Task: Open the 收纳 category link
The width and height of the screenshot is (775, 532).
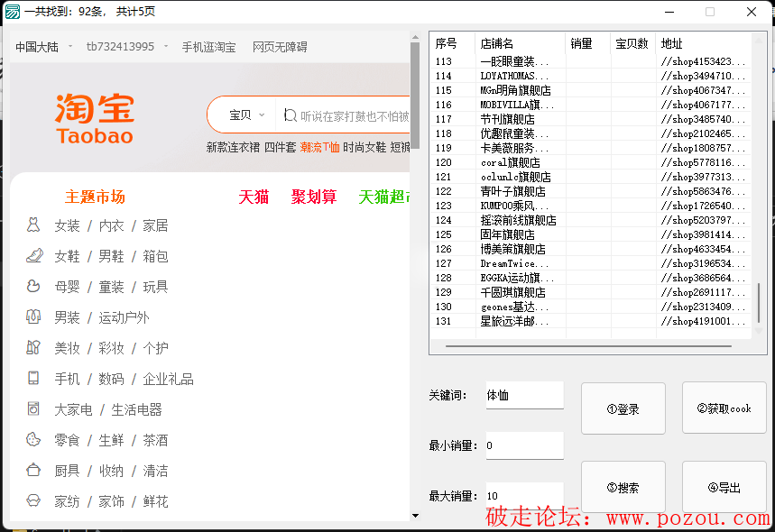Action: click(x=111, y=471)
